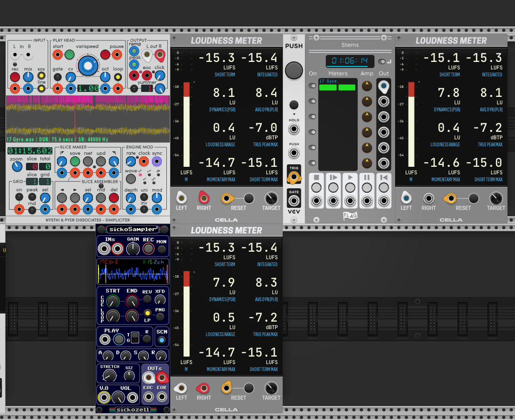
Task: Click the TARGET knob on Loudness Meter beside Simpliciter
Action: (x=271, y=198)
